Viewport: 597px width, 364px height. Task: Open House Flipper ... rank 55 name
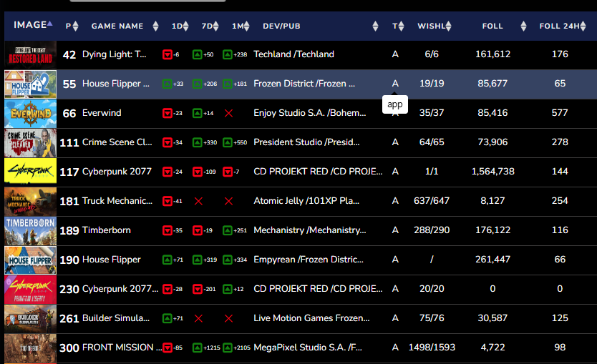coord(116,84)
